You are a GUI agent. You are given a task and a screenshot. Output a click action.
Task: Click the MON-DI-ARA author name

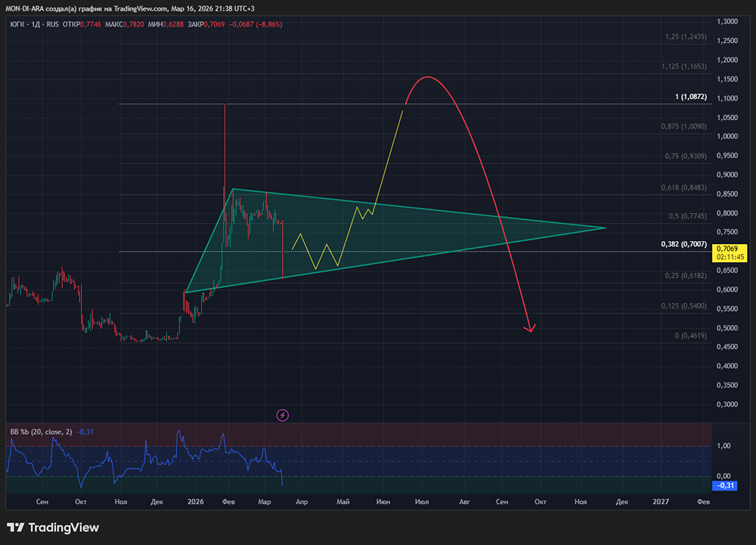coord(27,8)
